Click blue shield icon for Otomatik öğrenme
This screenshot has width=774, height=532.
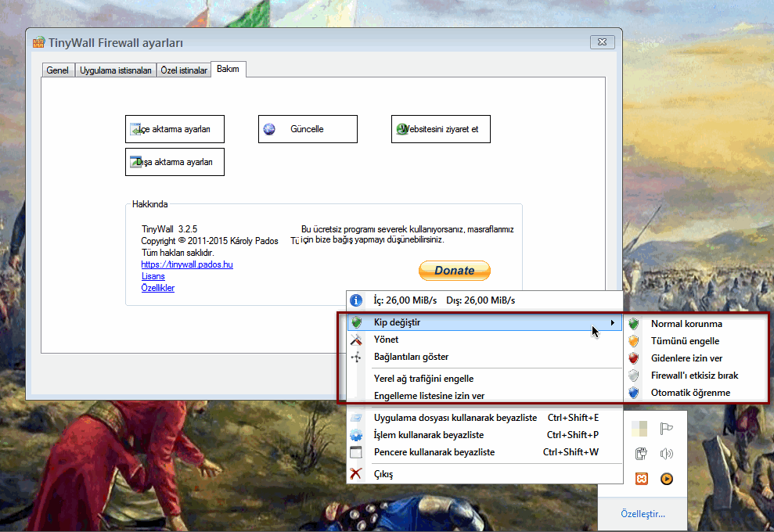pos(634,393)
